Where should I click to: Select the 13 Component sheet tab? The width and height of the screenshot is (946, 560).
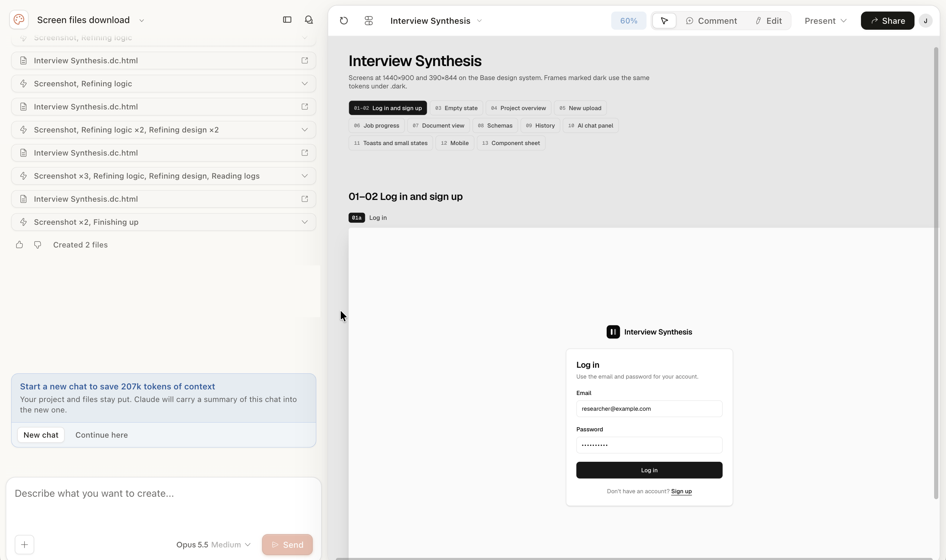[511, 143]
